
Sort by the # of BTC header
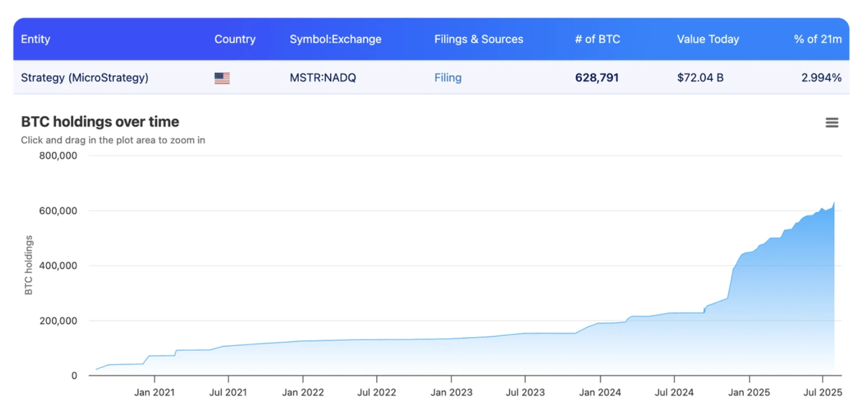coord(597,39)
